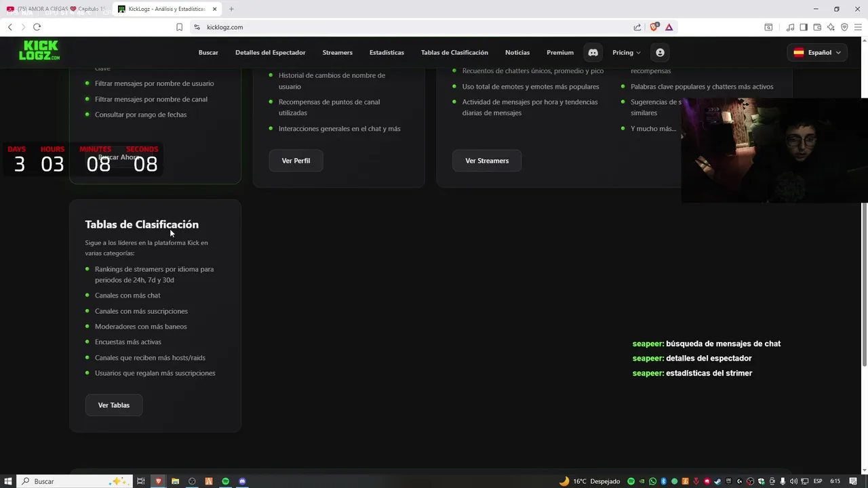The image size is (868, 488).
Task: Open the tab search icon
Action: [x=768, y=27]
